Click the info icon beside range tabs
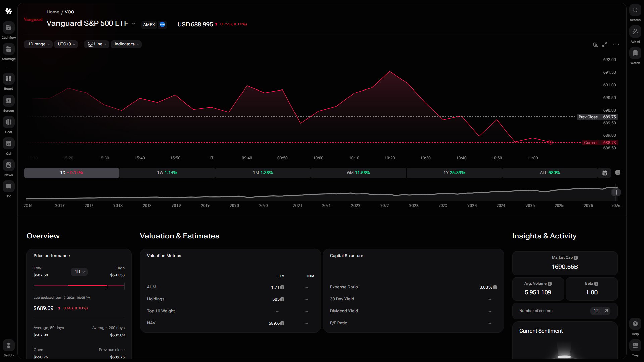The image size is (644, 362). 618,172
